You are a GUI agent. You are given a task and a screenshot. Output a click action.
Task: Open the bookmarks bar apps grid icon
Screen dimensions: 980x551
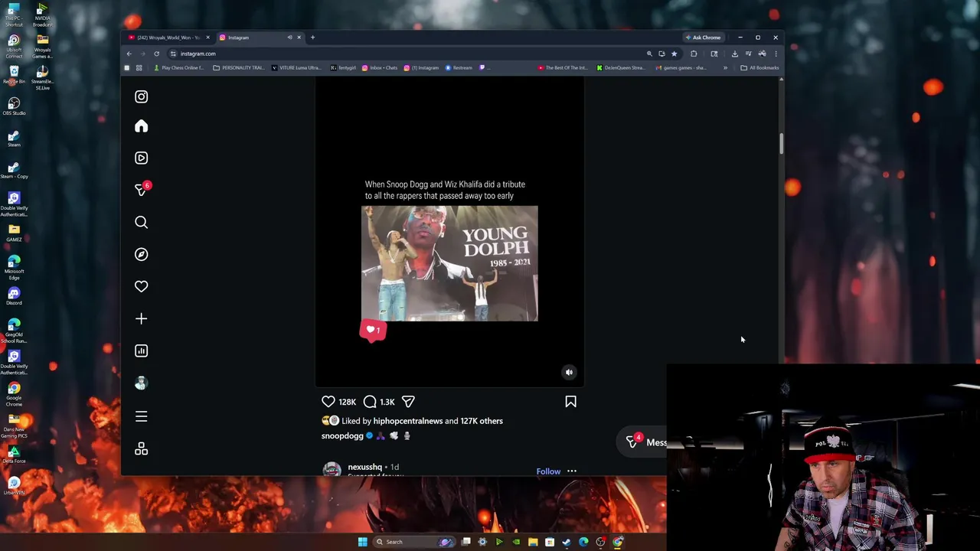139,67
